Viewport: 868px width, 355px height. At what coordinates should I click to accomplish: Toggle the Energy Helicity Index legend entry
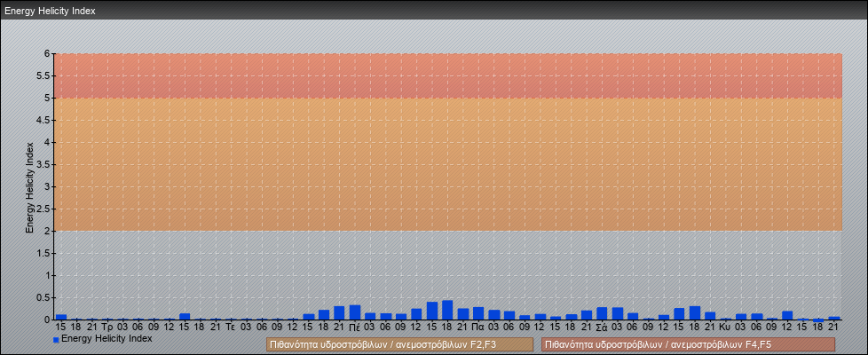[102, 338]
